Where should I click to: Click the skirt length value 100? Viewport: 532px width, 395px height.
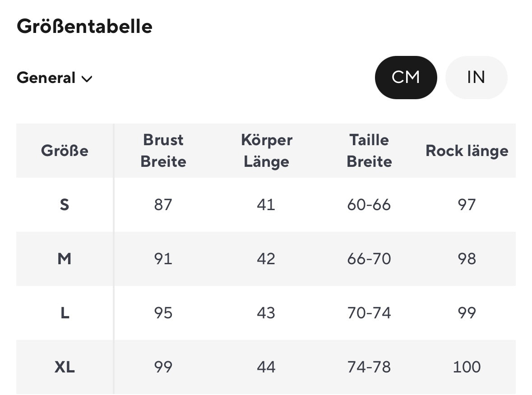point(467,367)
